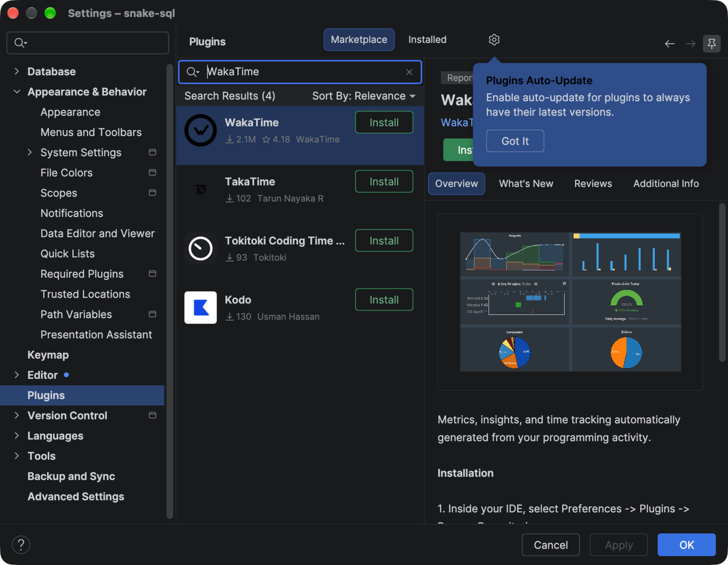
Task: Dismiss the Auto-Update tip with Got It
Action: coord(515,141)
